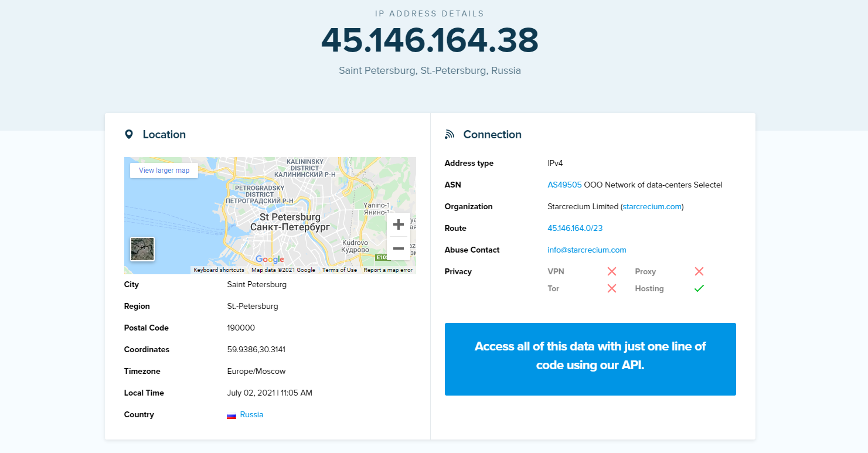Image resolution: width=868 pixels, height=453 pixels.
Task: Visit the starcrecium.com organization link
Action: pos(652,206)
